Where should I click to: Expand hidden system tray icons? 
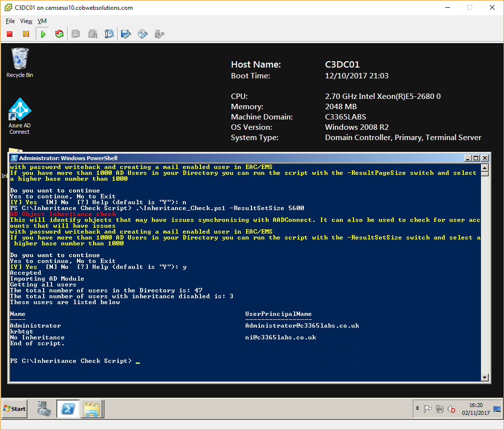[x=418, y=409]
